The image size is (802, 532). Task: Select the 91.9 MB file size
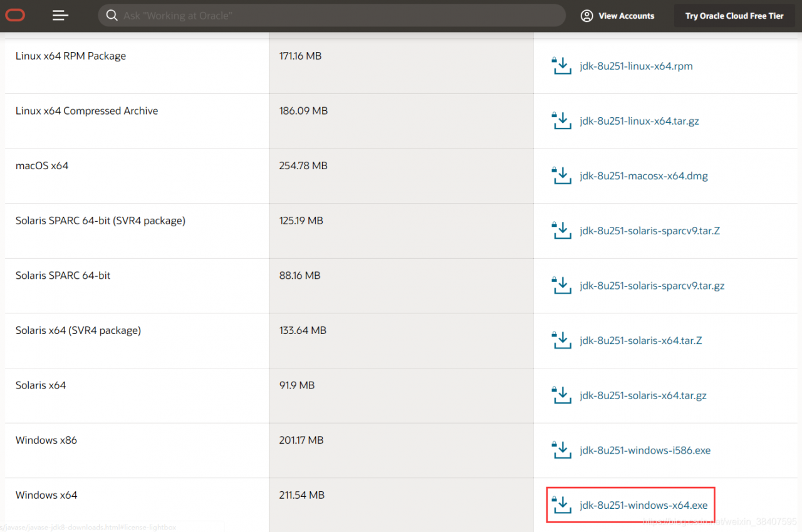pyautogui.click(x=297, y=385)
